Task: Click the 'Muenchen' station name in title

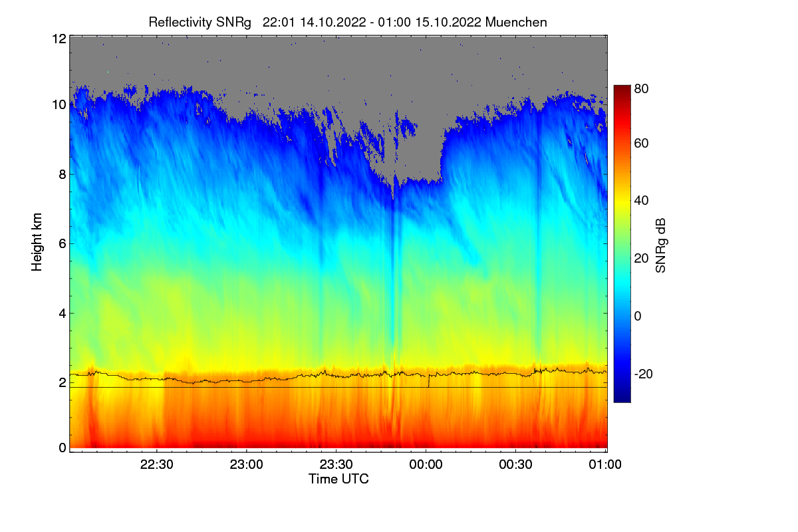Action: click(517, 22)
